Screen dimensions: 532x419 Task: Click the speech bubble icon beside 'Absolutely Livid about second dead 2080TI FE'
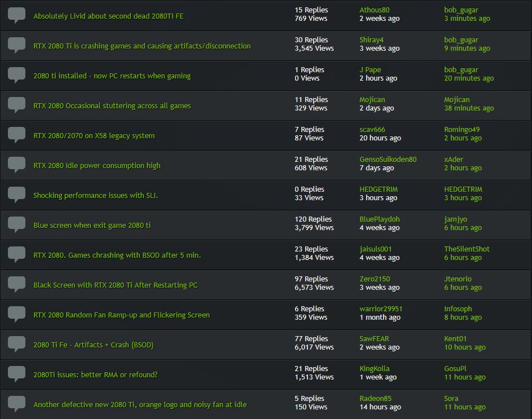[x=16, y=15]
